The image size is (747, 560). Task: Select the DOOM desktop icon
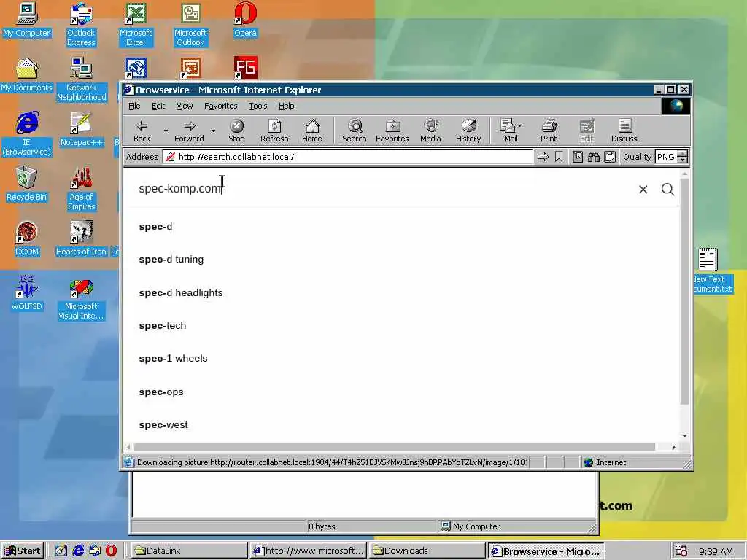[27, 239]
